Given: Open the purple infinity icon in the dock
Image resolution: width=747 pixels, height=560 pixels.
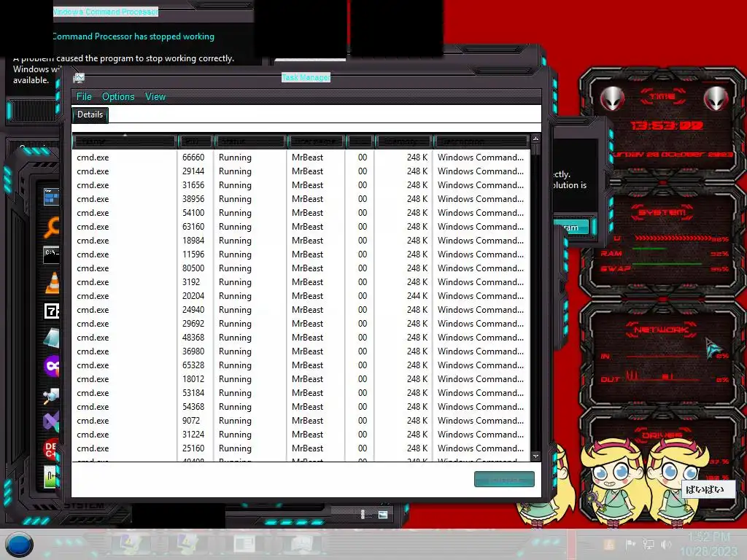Looking at the screenshot, I should tap(52, 366).
